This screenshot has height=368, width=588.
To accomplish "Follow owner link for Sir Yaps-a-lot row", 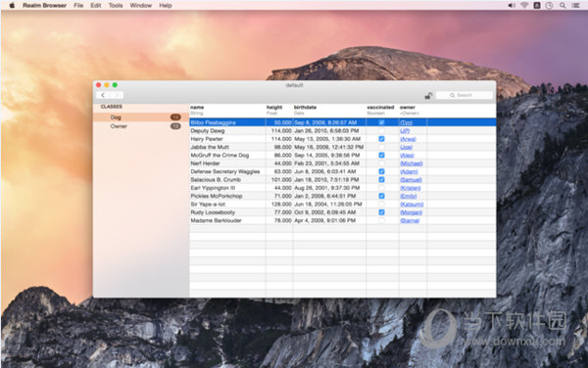I will click(412, 205).
